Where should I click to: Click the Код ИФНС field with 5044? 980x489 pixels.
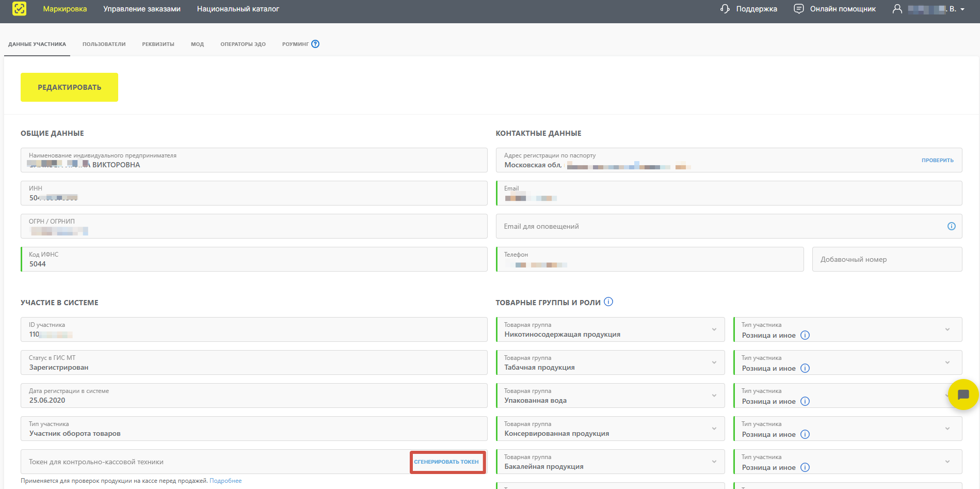pos(254,259)
